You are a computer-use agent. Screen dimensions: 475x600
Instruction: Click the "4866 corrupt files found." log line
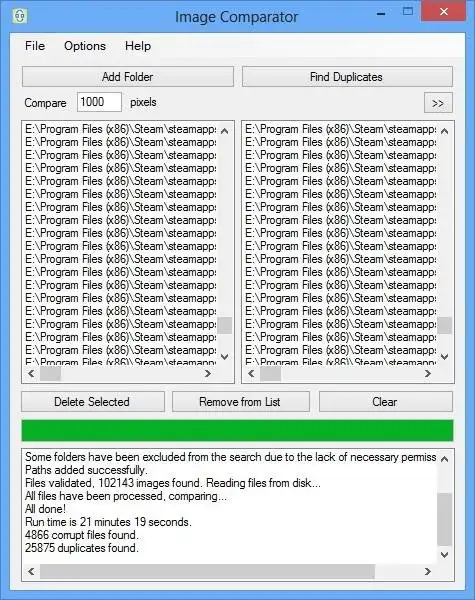point(82,535)
